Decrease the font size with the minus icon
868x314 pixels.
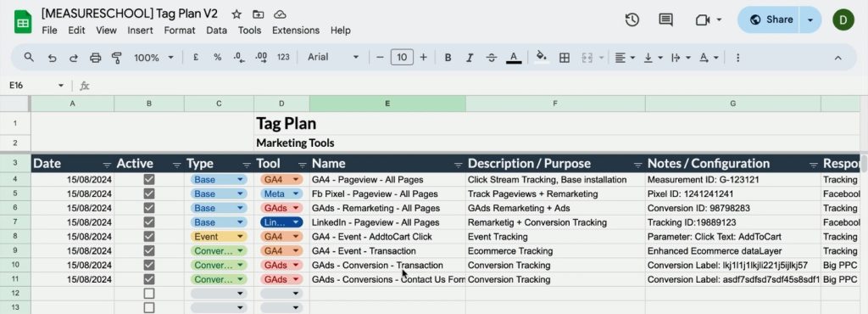pos(380,57)
